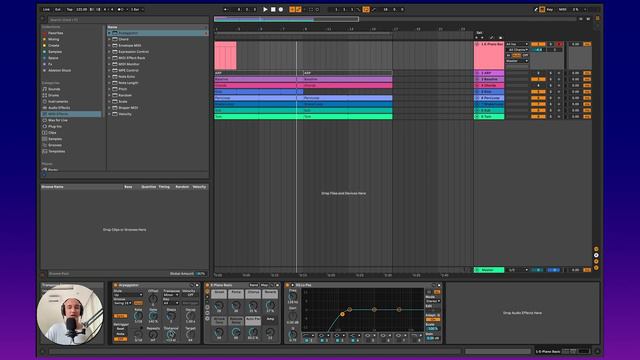Click the hot-swap icon on Arpeggiator device
The image size is (640, 360).
point(191,285)
